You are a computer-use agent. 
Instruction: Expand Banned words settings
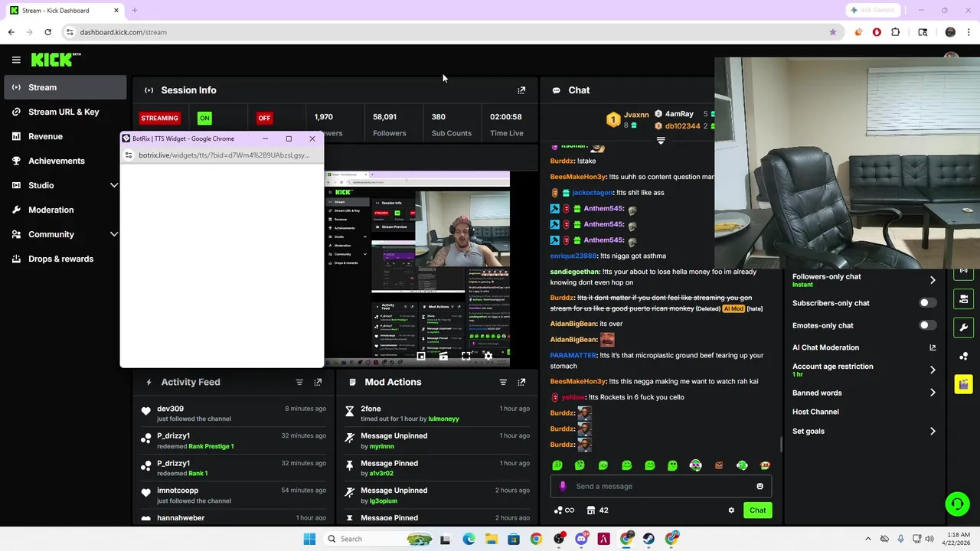pyautogui.click(x=933, y=393)
